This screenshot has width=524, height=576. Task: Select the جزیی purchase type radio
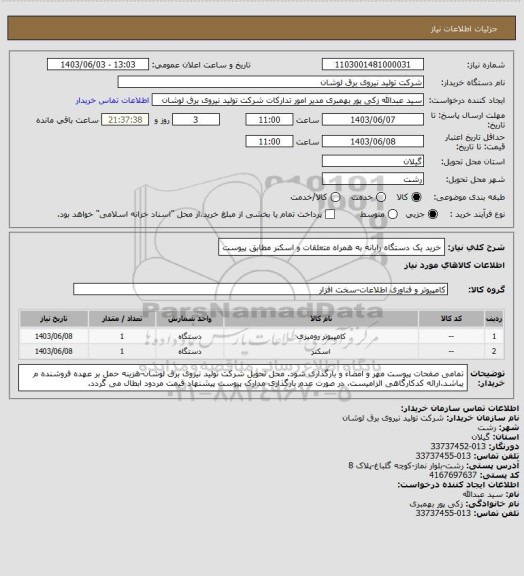433,214
